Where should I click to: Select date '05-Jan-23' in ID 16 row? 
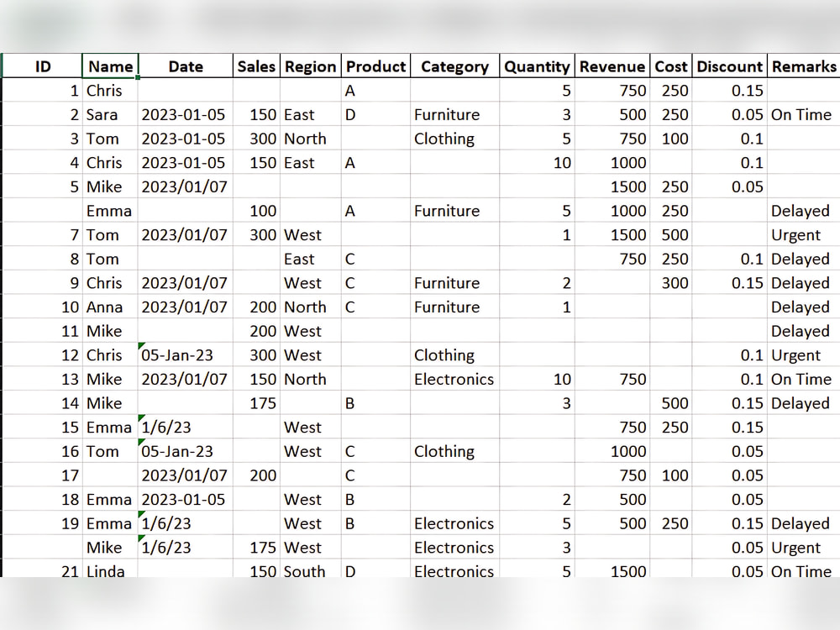pos(186,451)
